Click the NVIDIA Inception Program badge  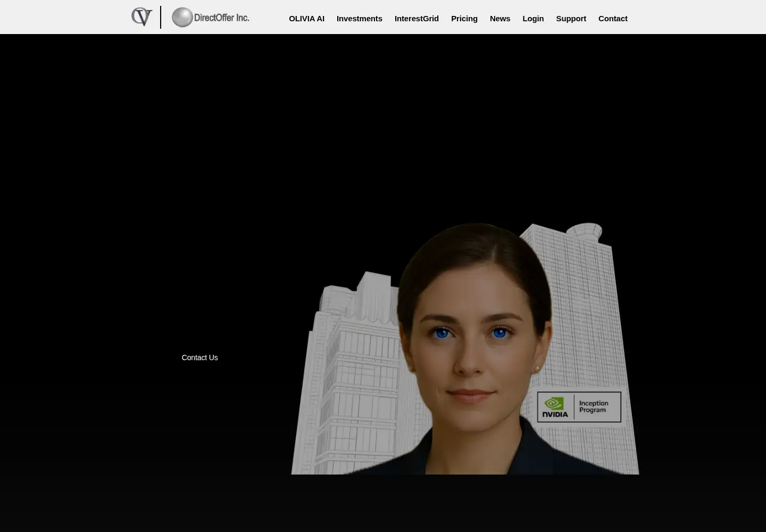579,407
